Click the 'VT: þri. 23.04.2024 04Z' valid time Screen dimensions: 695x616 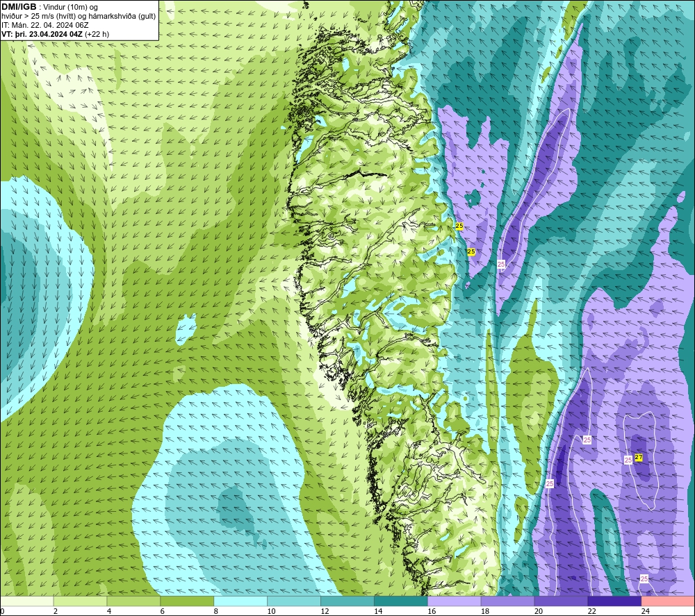[x=42, y=34]
